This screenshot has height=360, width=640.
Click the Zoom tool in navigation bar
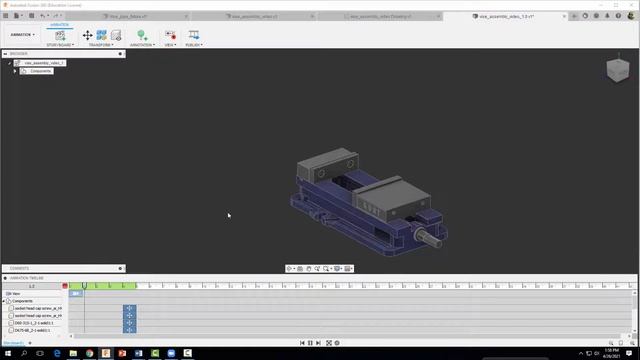pyautogui.click(x=317, y=269)
